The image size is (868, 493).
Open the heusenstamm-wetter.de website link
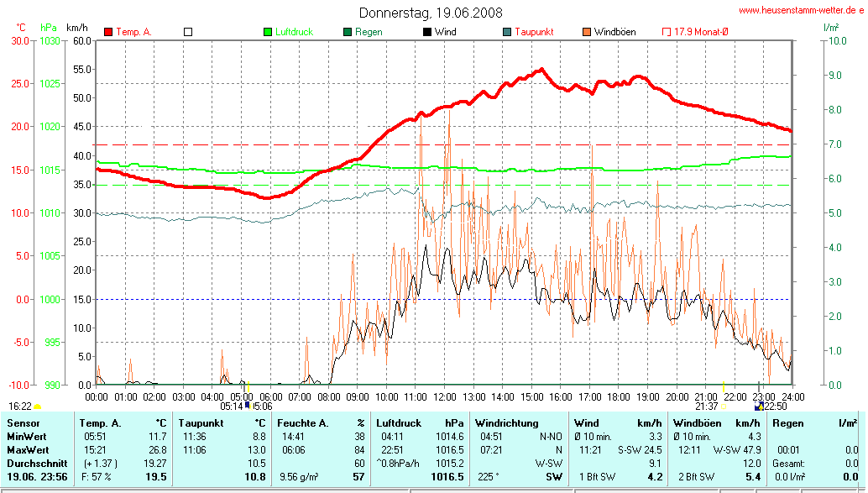click(802, 10)
